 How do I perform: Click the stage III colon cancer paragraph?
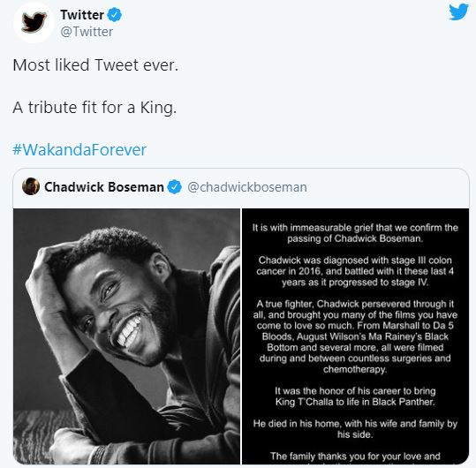355,271
